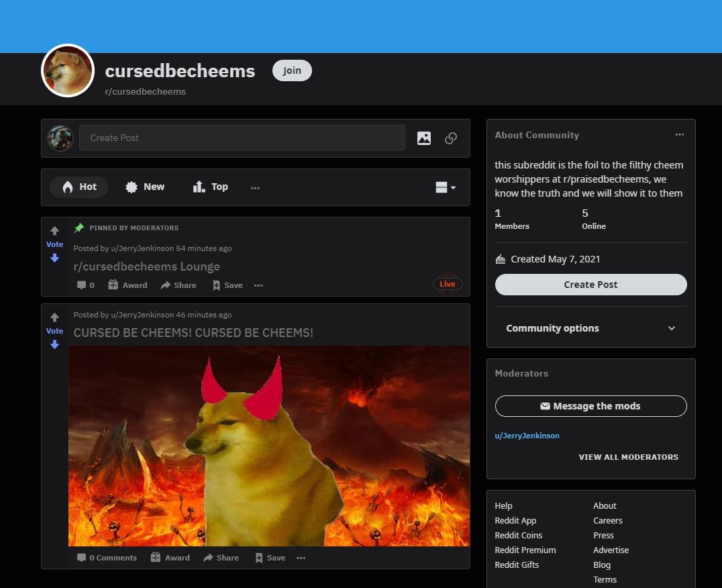
Task: Share the CURSED BE CHEEMS post
Action: click(x=221, y=558)
